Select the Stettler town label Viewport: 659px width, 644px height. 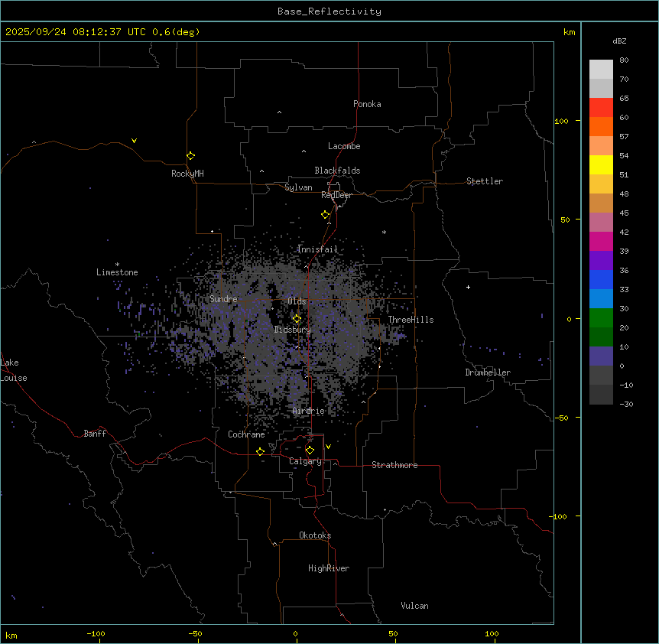point(485,181)
